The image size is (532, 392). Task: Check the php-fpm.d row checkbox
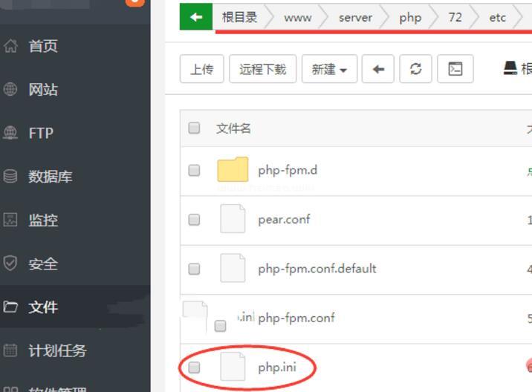[x=194, y=170]
